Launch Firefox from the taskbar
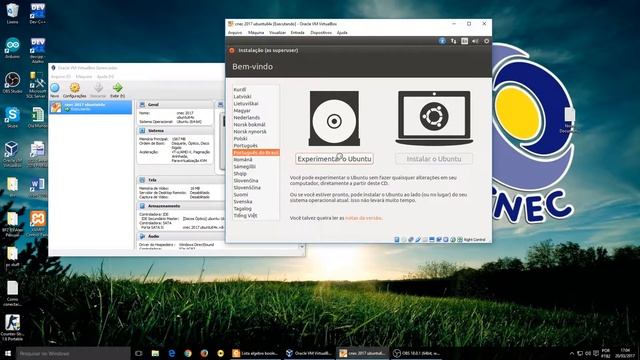Screen dimensions: 640x360 pos(204,353)
